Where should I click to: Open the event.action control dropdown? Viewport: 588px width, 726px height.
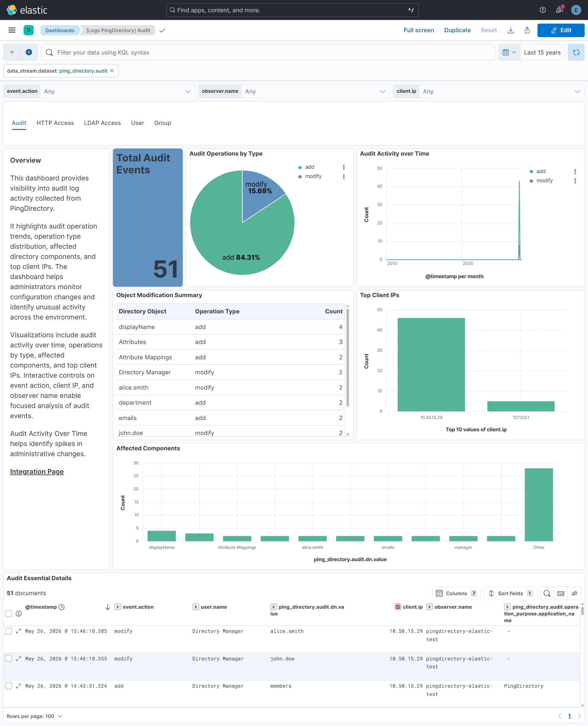pyautogui.click(x=117, y=91)
